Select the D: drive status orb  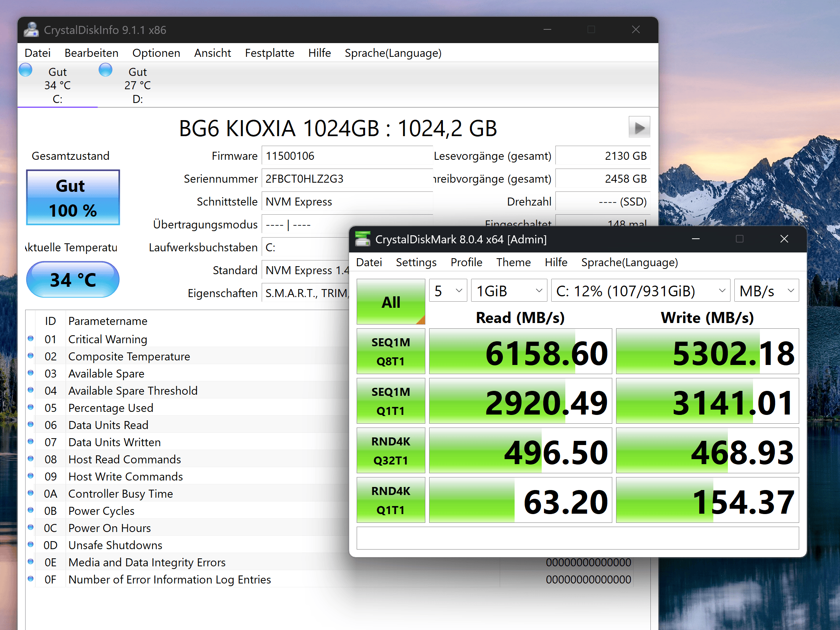(x=106, y=70)
